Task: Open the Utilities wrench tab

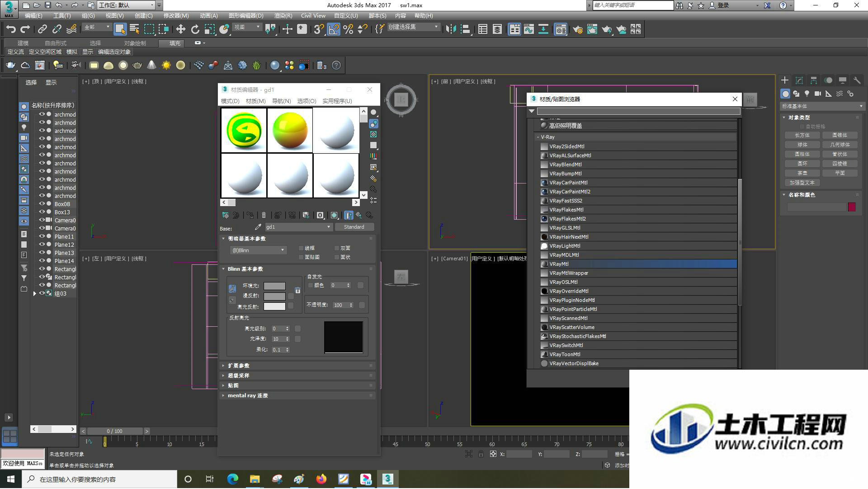Action: click(857, 80)
